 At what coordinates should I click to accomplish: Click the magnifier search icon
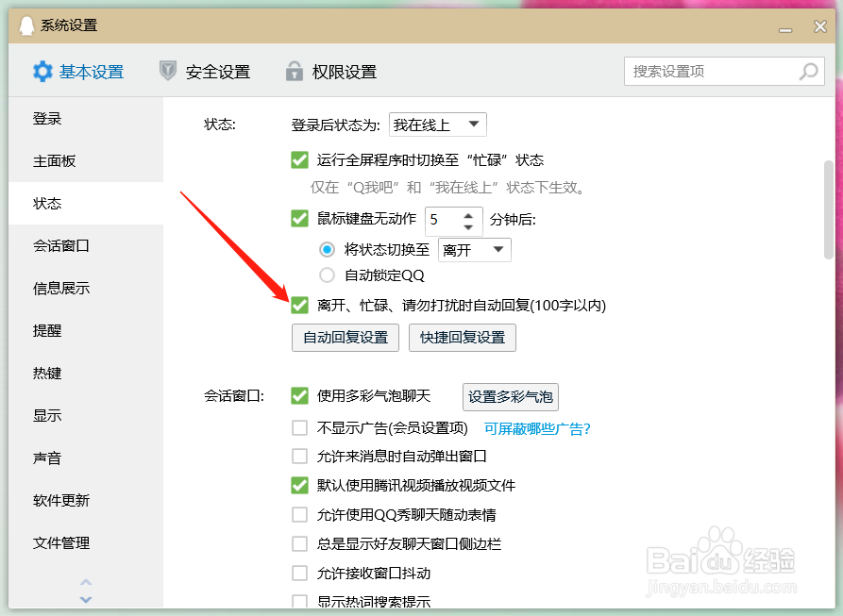809,72
